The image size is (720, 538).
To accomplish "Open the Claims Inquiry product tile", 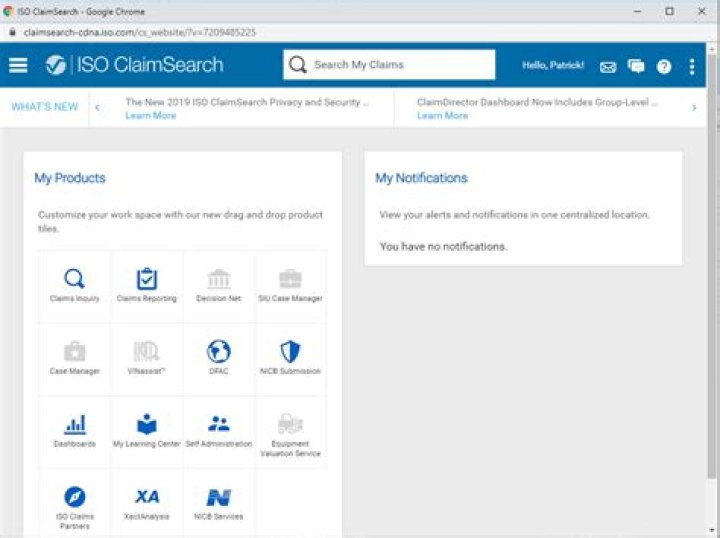I will point(74,286).
